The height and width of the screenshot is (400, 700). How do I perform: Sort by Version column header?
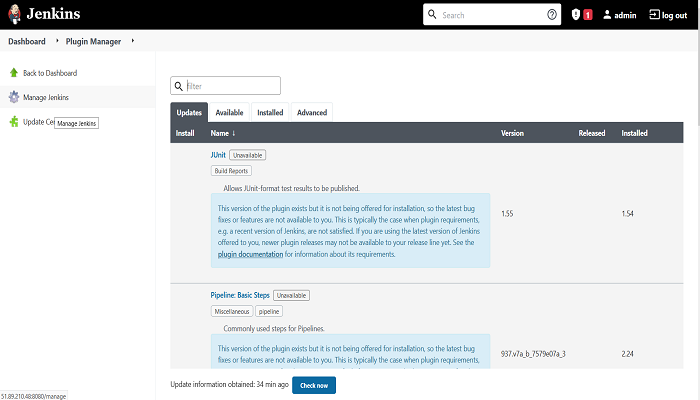pos(512,133)
